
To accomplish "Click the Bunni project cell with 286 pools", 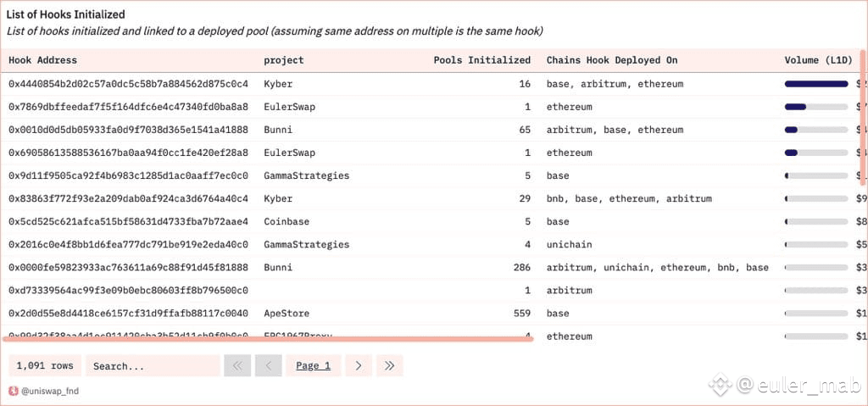I will click(x=278, y=268).
